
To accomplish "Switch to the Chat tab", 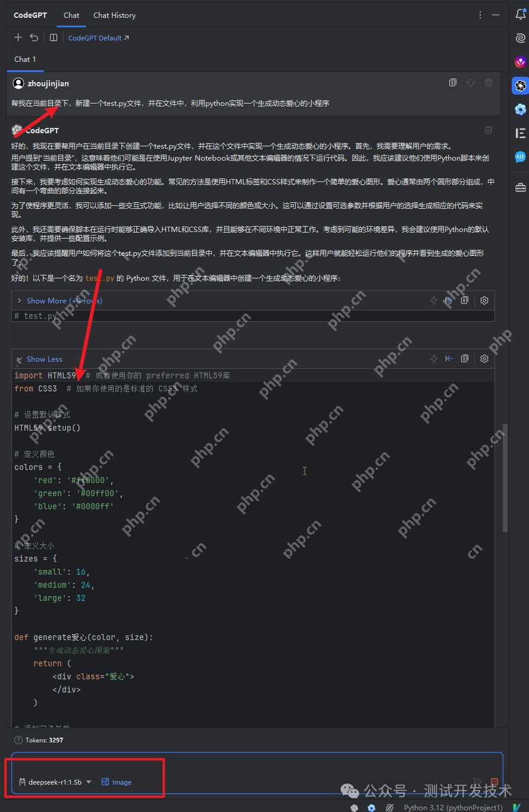I will (x=71, y=15).
